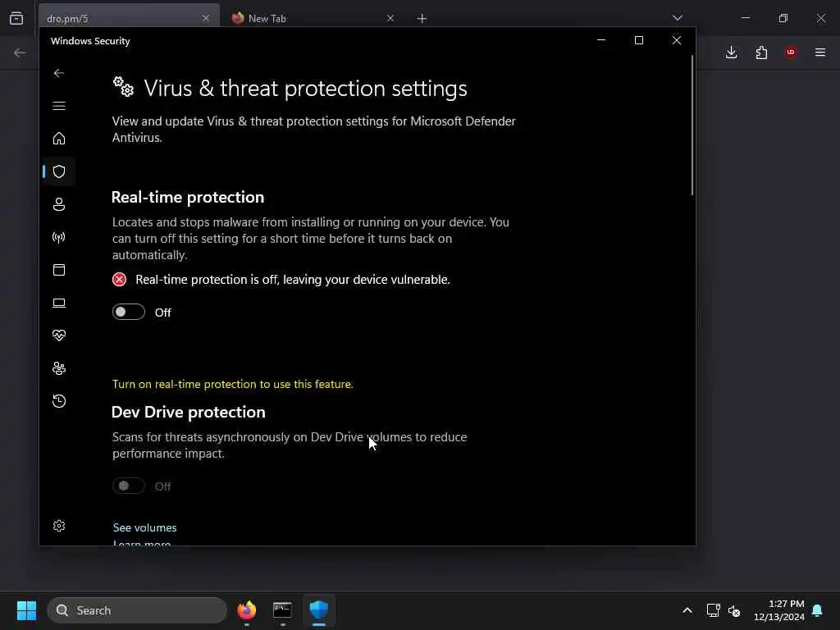Click the Windows Security vertical scrollbar
Viewport: 840px width, 630px height.
coord(692,126)
